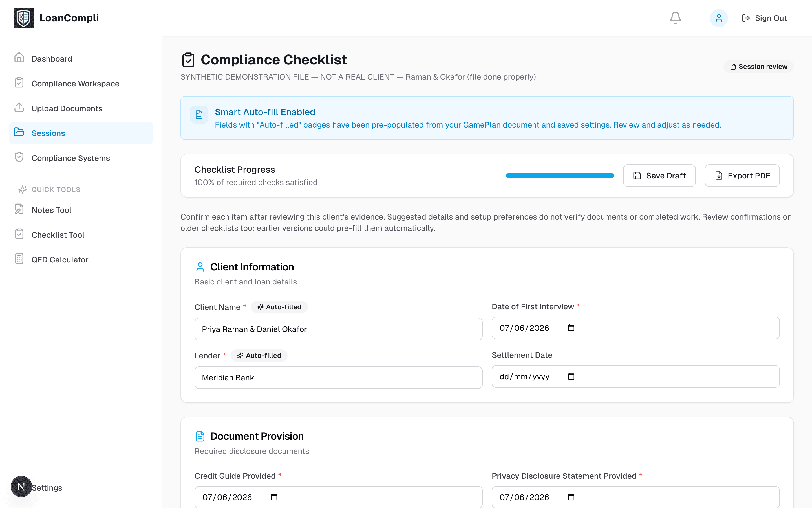812x508 pixels.
Task: Click the Save Draft button
Action: (659, 176)
